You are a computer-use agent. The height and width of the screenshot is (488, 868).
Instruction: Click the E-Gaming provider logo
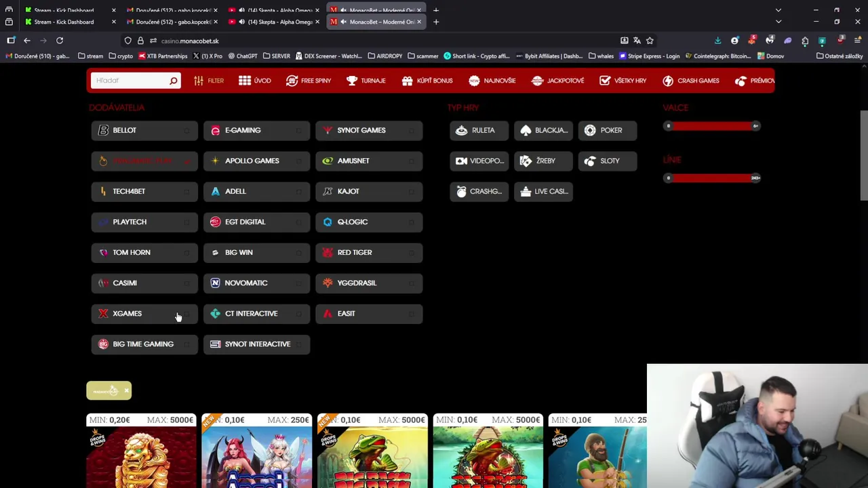point(216,130)
